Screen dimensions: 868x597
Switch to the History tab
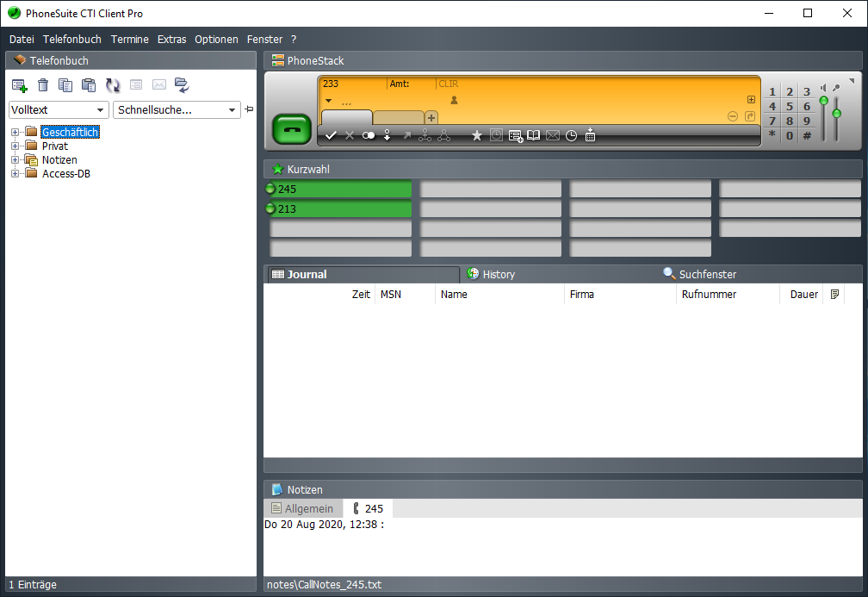[x=498, y=274]
